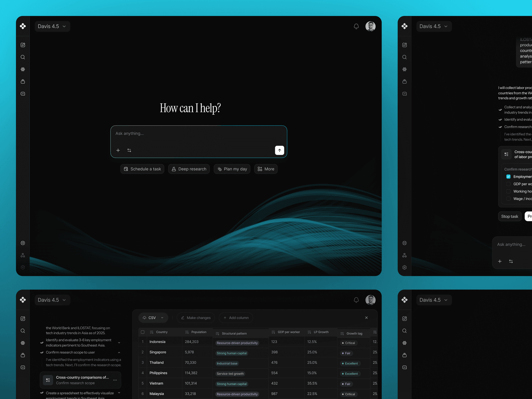Click the help lifebuoy icon in top-left sidebar
The image size is (532, 399).
(23, 243)
